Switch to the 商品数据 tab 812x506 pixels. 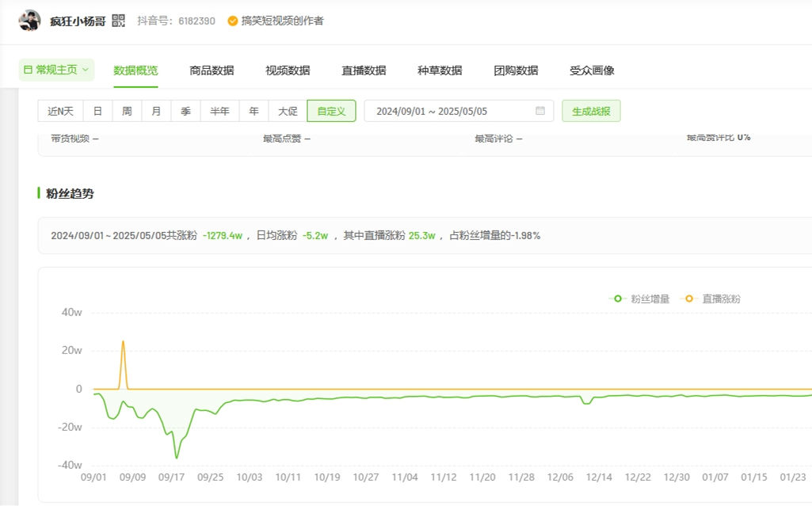pos(212,70)
